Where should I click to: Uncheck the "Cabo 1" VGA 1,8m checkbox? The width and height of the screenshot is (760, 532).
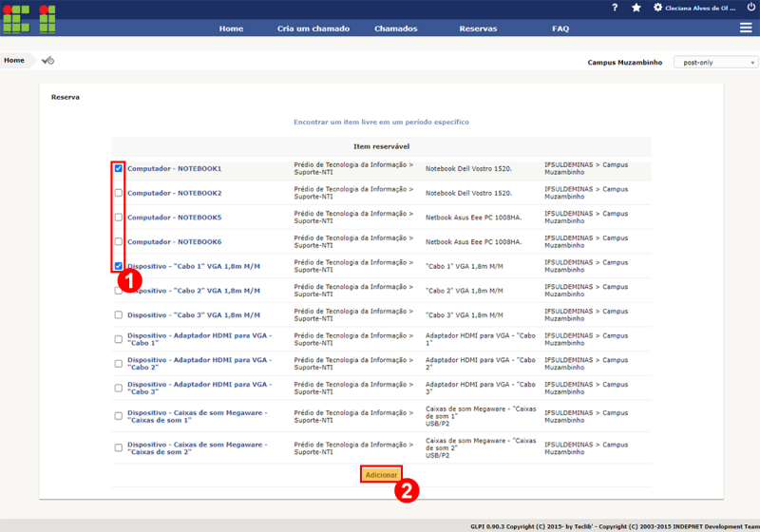[x=118, y=266]
